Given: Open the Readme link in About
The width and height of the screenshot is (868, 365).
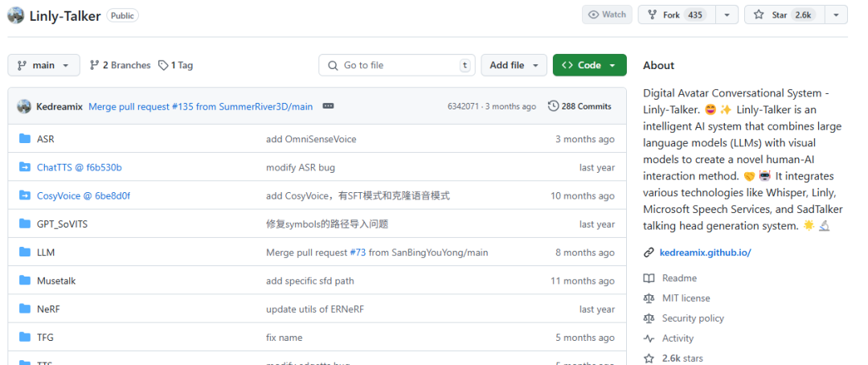Looking at the screenshot, I should pyautogui.click(x=679, y=278).
